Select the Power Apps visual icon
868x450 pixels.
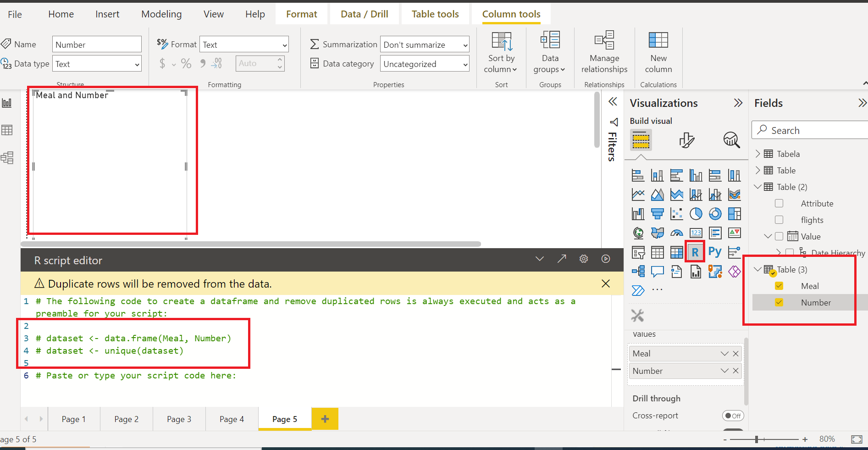click(734, 272)
